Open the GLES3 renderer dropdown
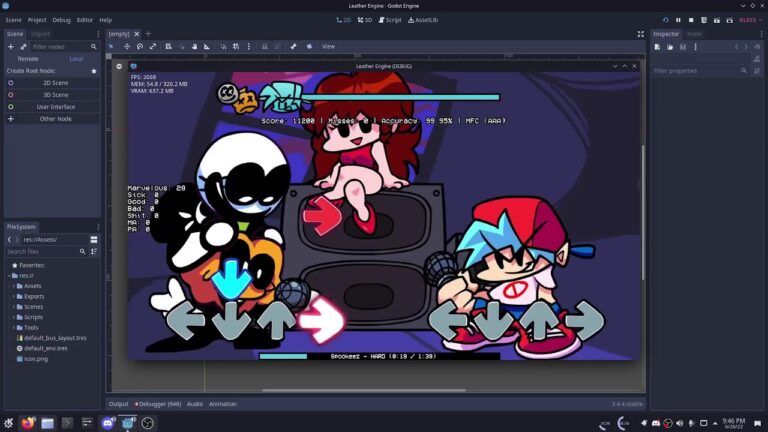Image resolution: width=768 pixels, height=432 pixels. coord(750,20)
